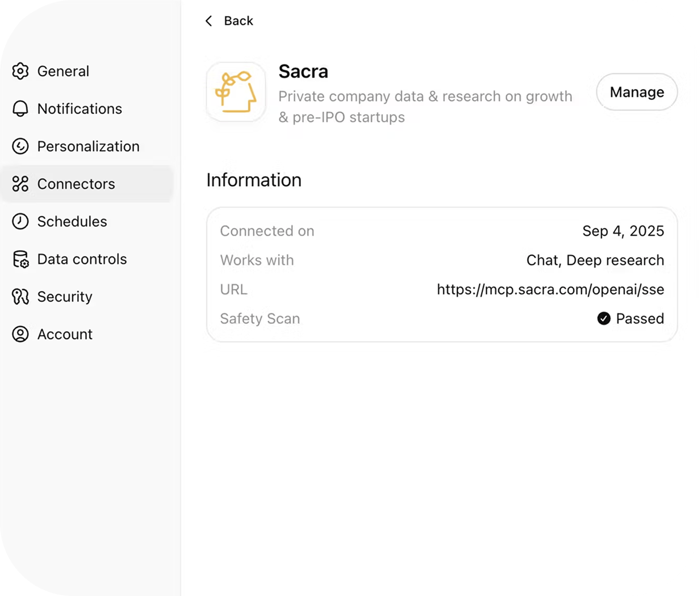Click the Schedules clock icon
700x596 pixels.
click(x=20, y=221)
